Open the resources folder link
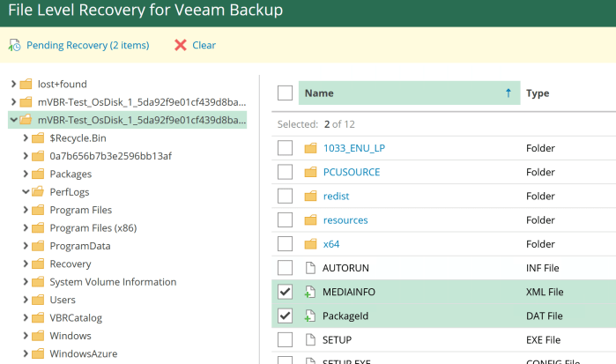 [345, 220]
